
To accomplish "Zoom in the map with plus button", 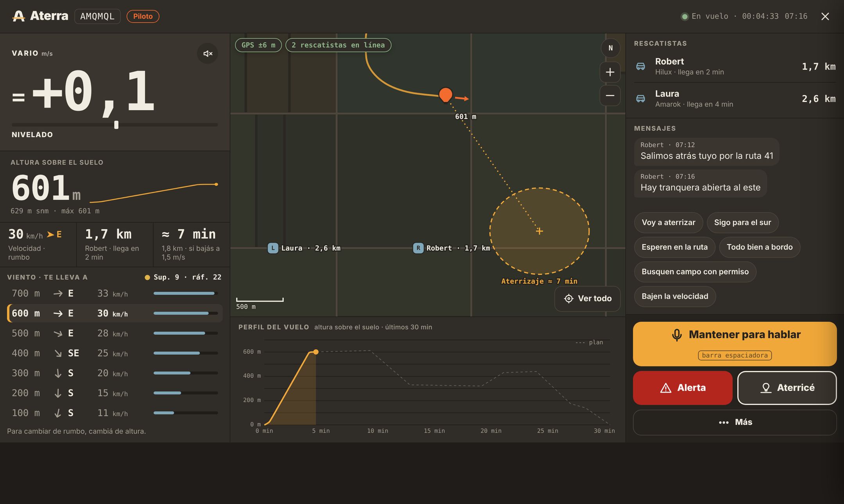I will coord(610,72).
